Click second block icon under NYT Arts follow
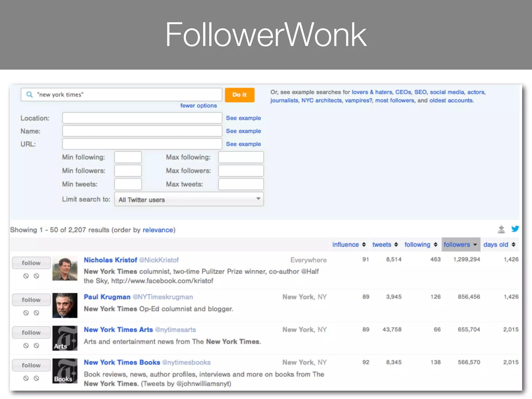532x399 pixels. [x=36, y=345]
